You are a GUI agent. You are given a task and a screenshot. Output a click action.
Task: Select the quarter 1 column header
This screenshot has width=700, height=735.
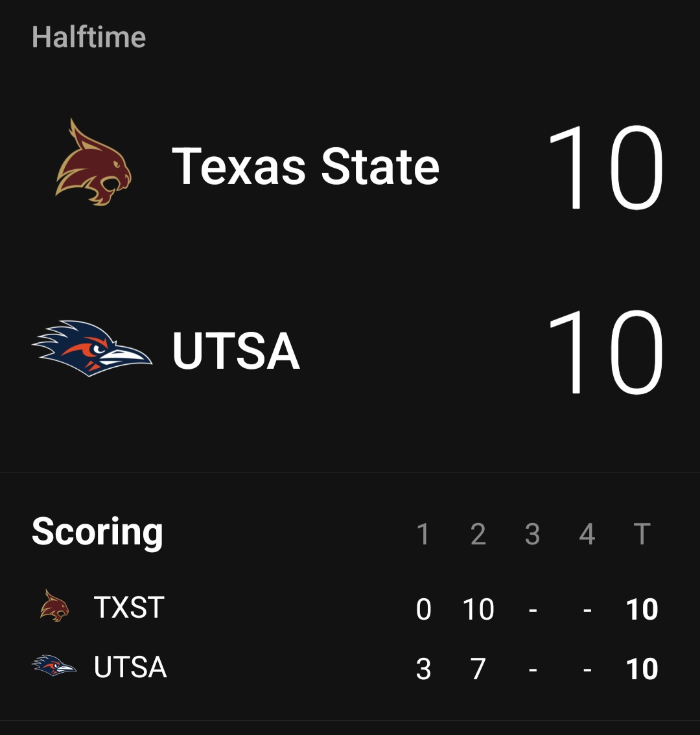point(423,534)
